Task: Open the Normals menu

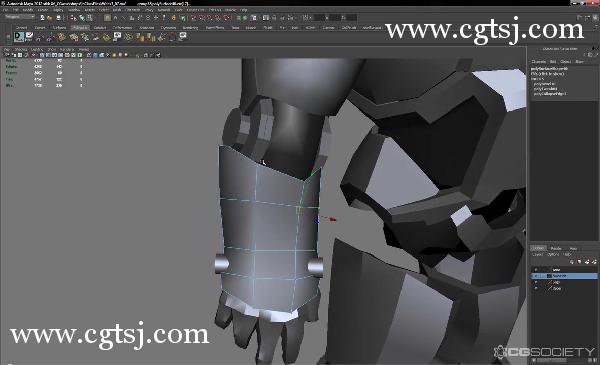Action: coord(164,10)
